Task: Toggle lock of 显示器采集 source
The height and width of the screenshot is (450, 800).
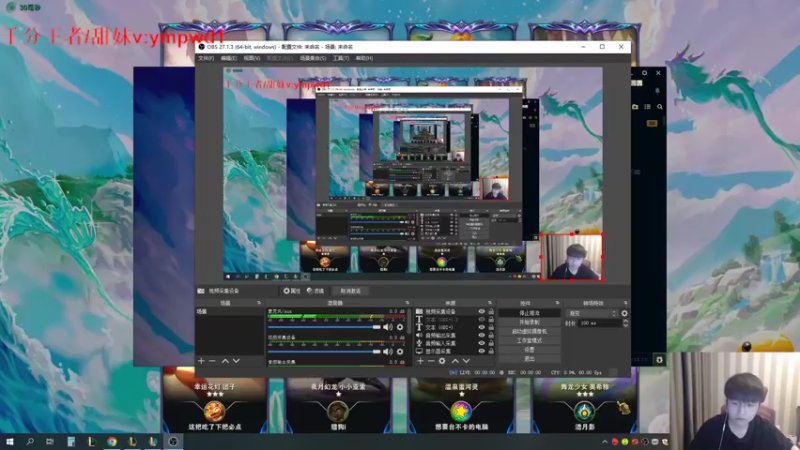Action: pyautogui.click(x=491, y=351)
